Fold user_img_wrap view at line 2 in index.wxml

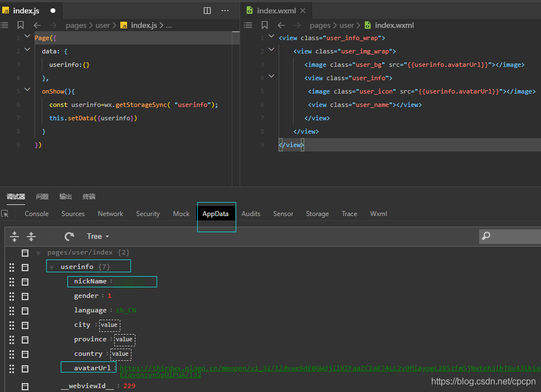(x=271, y=50)
